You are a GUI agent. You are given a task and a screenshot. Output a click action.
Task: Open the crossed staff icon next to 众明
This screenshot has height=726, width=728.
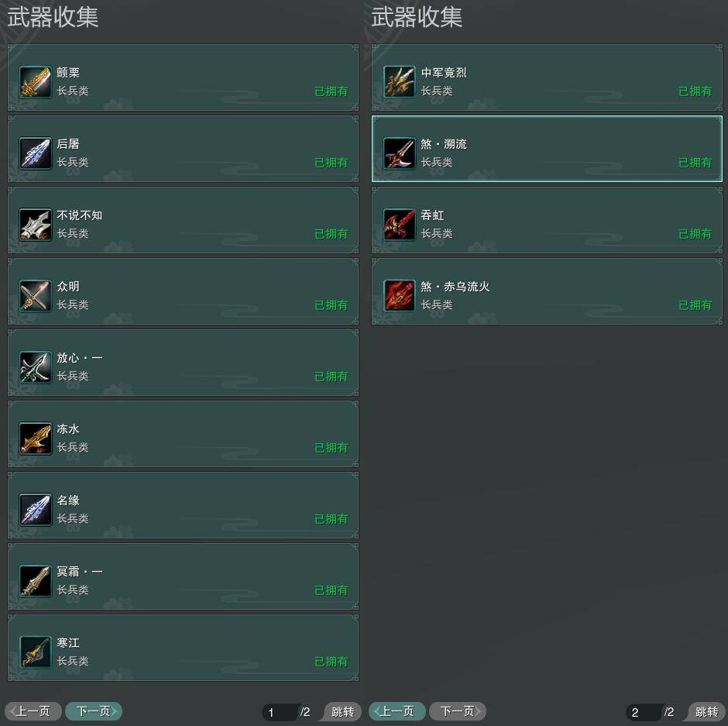pos(36,295)
